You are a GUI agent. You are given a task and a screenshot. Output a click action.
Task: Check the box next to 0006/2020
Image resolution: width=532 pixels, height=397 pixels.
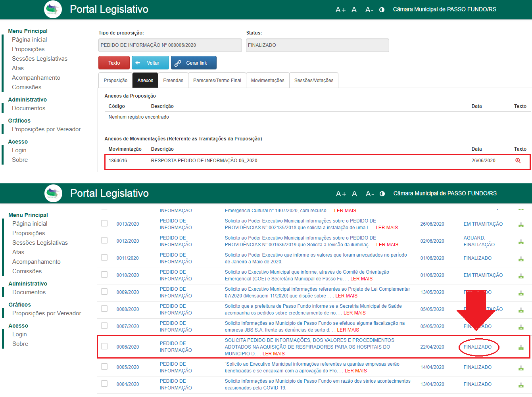(x=104, y=346)
